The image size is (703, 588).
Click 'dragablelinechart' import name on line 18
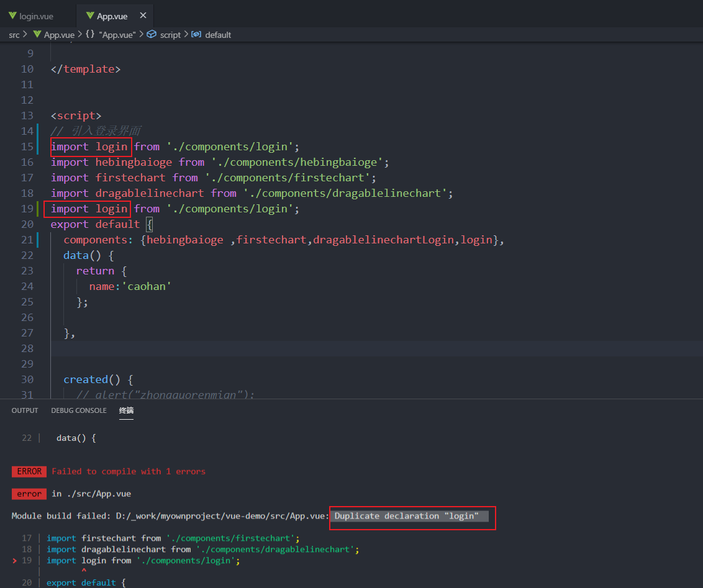[150, 193]
